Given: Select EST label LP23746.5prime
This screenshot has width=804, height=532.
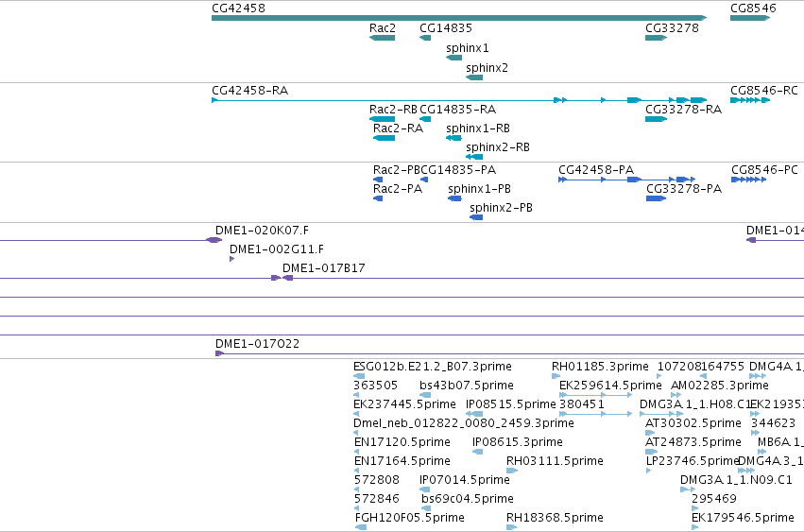Looking at the screenshot, I should [x=692, y=462].
